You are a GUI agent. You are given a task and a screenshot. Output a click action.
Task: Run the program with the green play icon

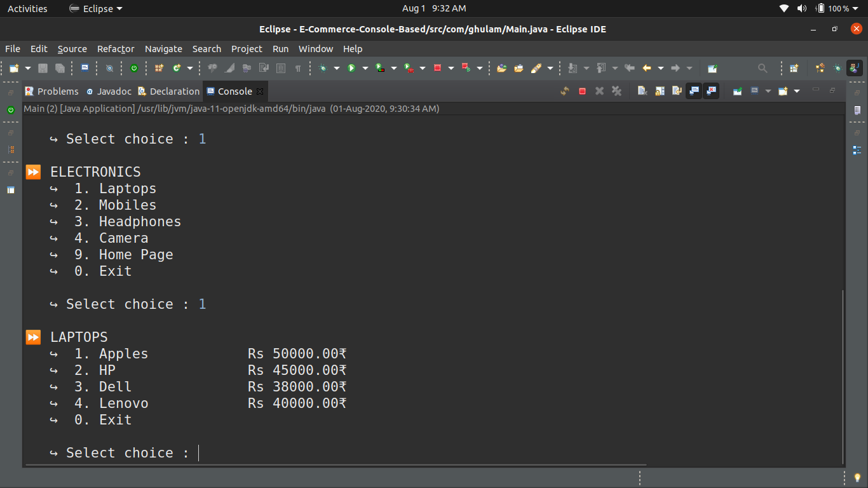(351, 68)
